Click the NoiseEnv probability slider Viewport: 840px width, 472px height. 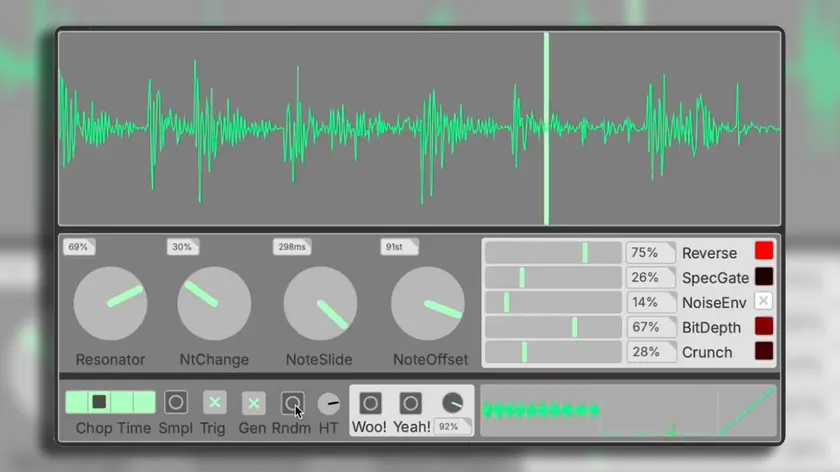coord(553,302)
